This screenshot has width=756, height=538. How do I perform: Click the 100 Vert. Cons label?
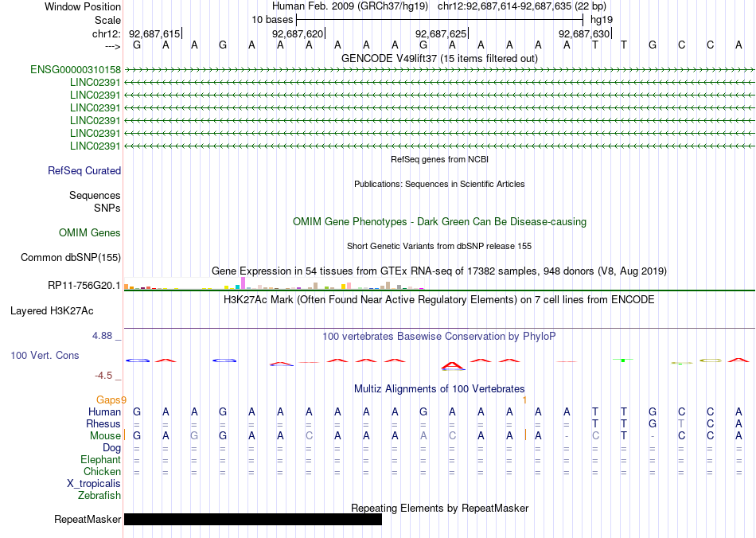pyautogui.click(x=45, y=355)
